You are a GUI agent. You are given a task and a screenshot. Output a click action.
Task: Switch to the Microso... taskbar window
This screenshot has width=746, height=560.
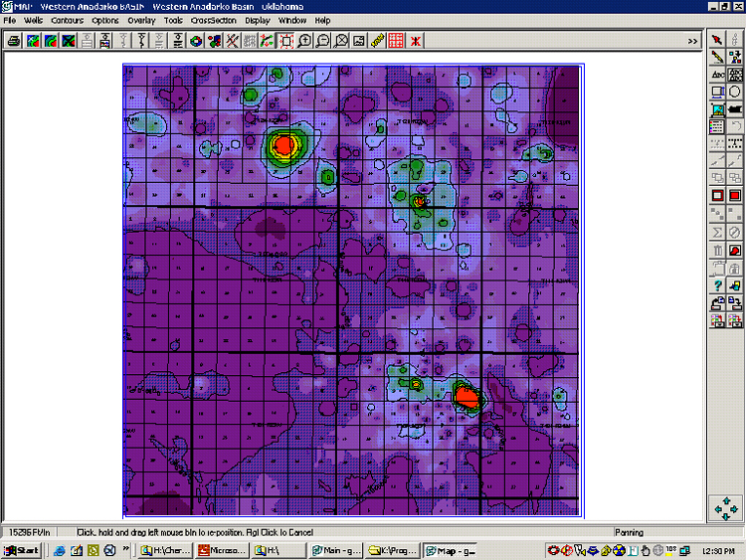tap(222, 550)
